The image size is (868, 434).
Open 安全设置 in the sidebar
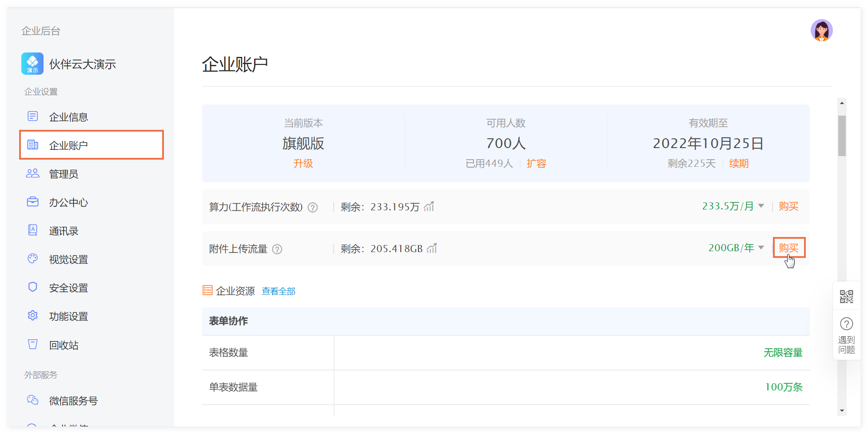68,288
